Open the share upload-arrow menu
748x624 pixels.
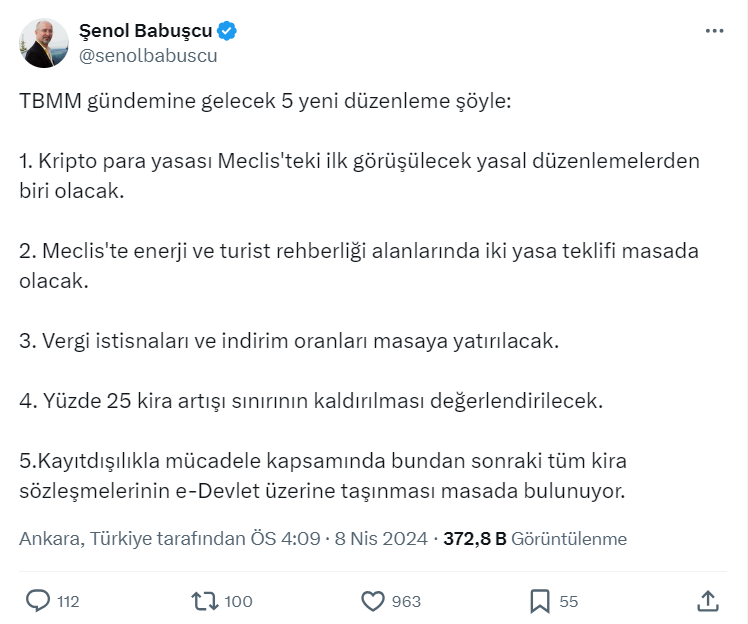pyautogui.click(x=707, y=600)
